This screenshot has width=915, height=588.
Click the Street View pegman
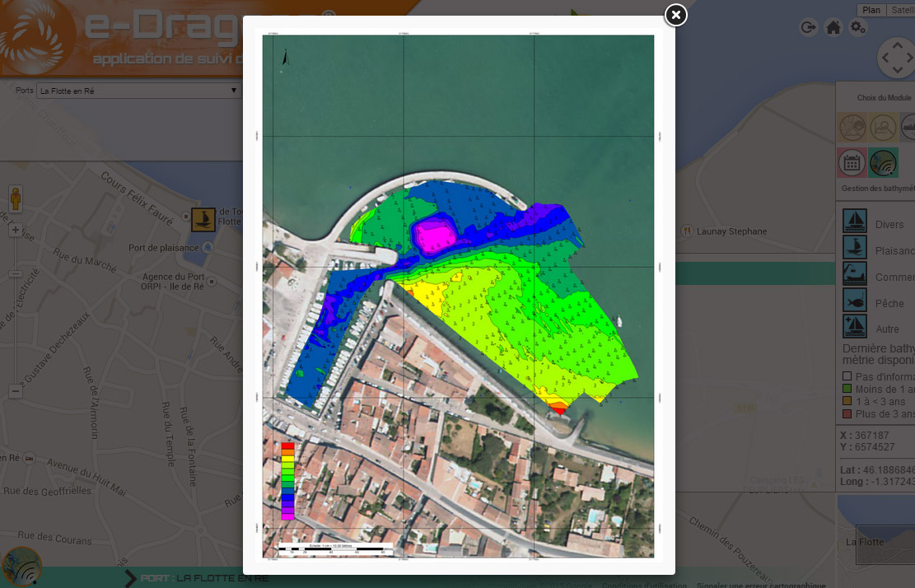click(x=16, y=198)
